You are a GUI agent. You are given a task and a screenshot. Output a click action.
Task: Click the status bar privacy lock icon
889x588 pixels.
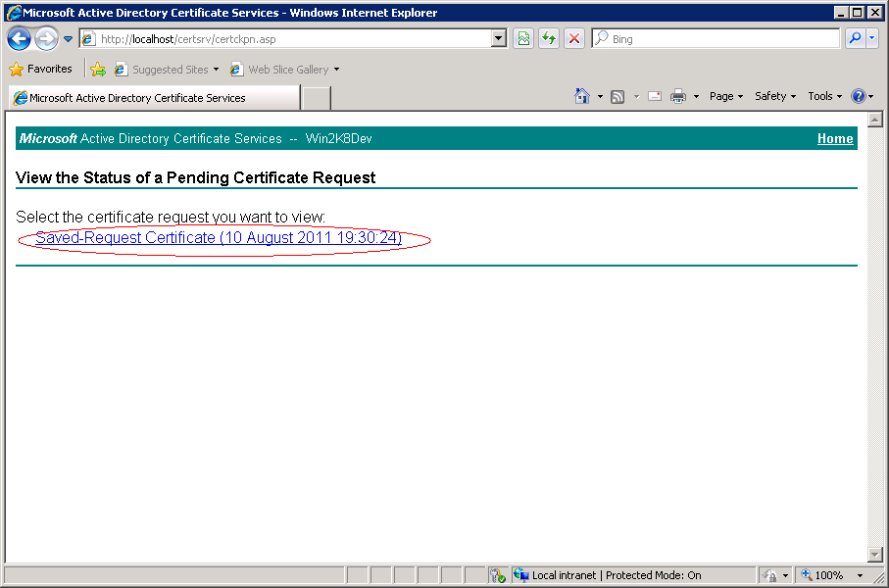pos(769,575)
